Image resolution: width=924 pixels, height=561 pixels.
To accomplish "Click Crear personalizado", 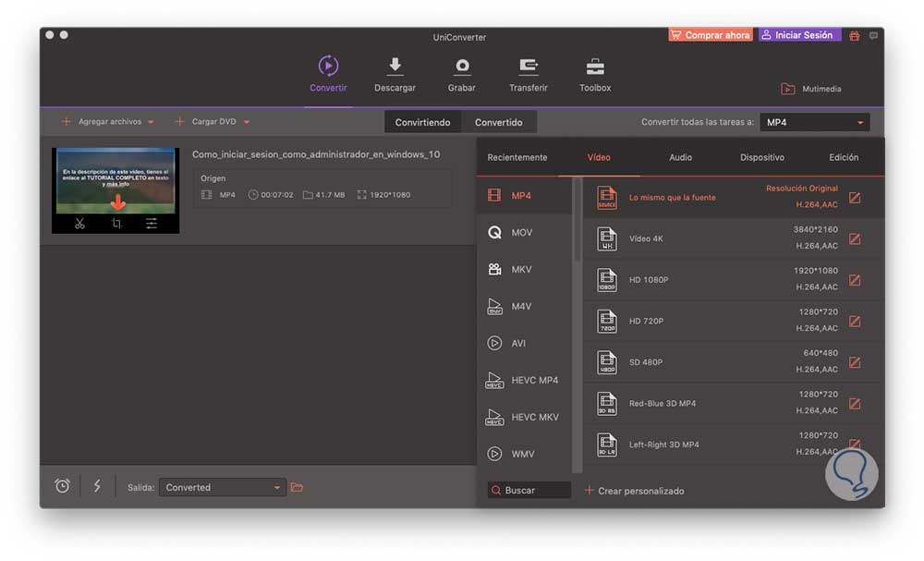I will [x=635, y=490].
